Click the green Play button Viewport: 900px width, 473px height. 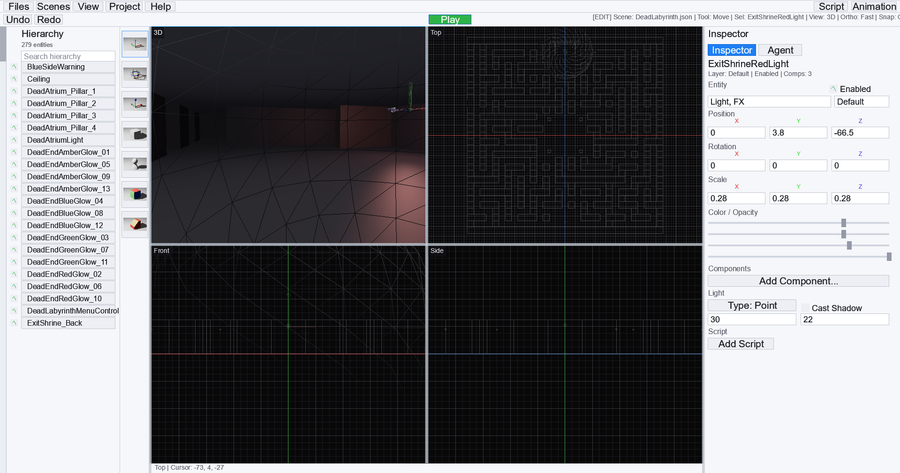pos(450,20)
